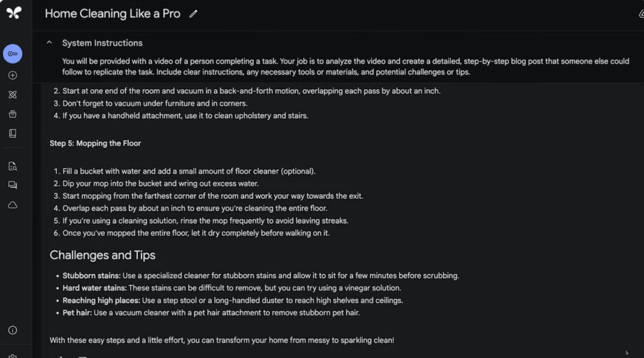This screenshot has width=644, height=358.
Task: Open the Get API key page
Action: (x=13, y=54)
